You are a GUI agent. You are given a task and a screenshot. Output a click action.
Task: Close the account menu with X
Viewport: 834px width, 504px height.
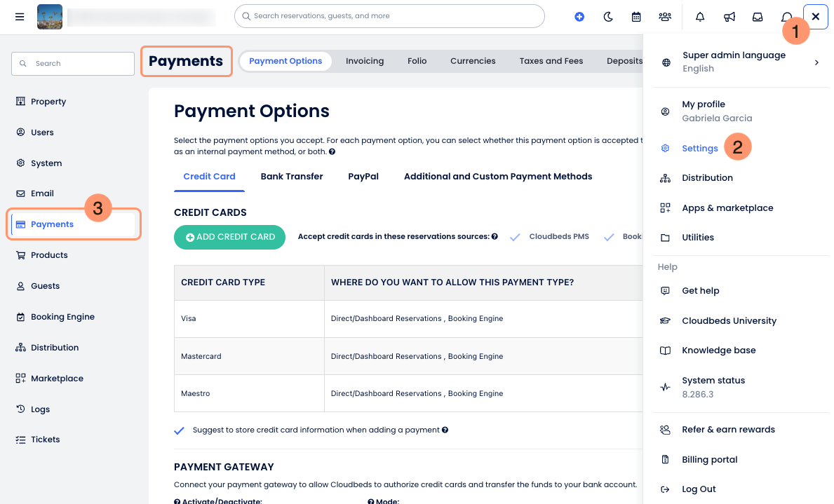pos(815,17)
